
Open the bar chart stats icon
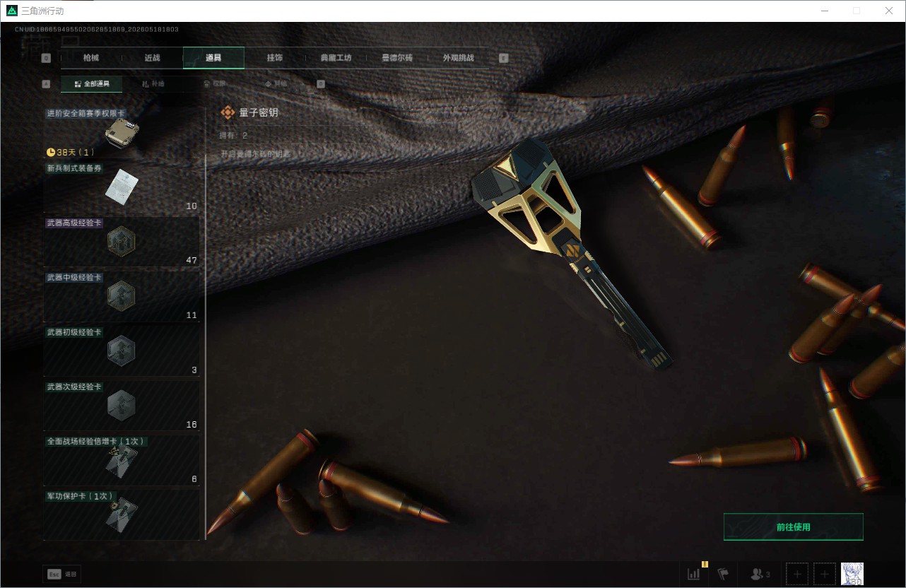[694, 574]
